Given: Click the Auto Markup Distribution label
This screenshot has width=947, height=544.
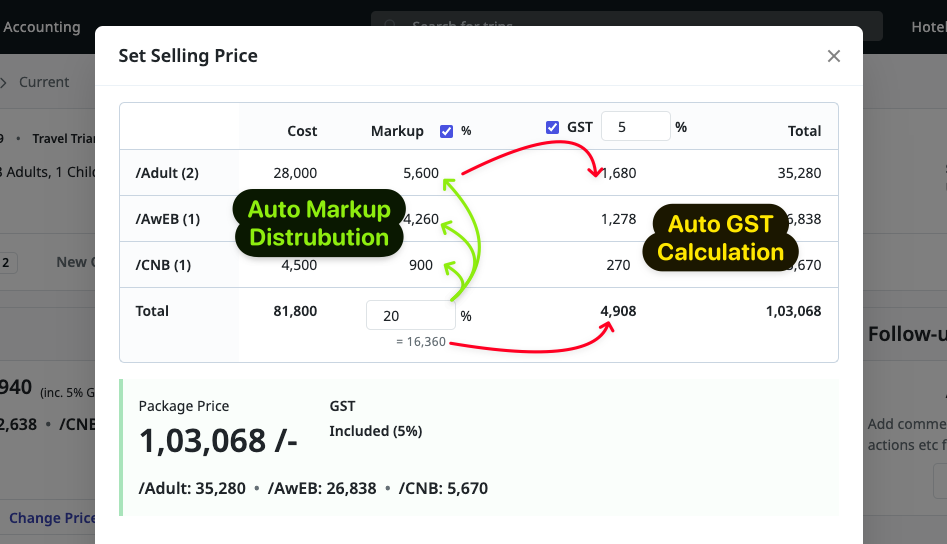Looking at the screenshot, I should click(318, 224).
